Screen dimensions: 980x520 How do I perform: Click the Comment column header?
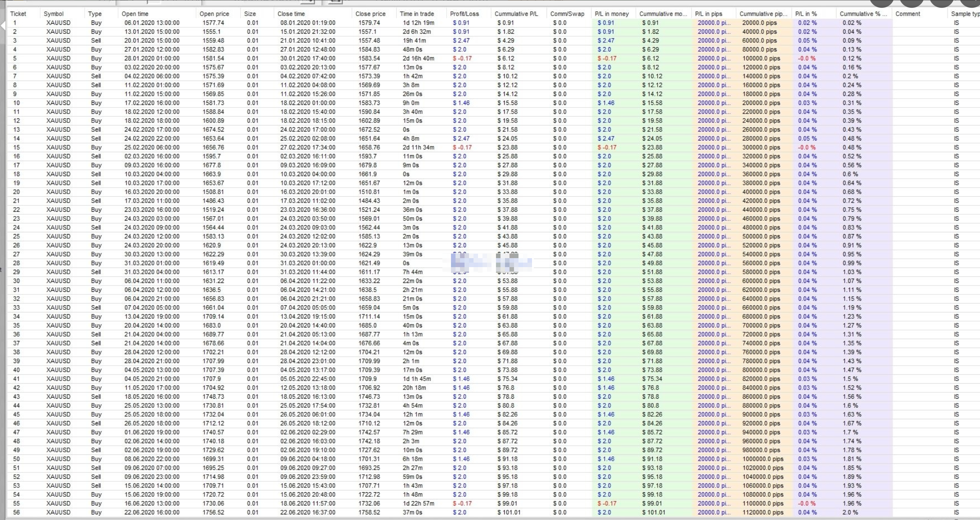[x=907, y=14]
